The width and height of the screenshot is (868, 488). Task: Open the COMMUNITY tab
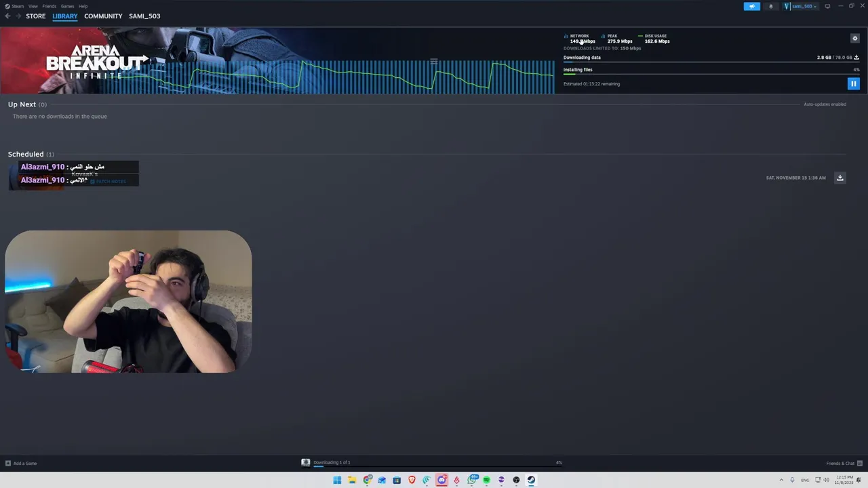pos(103,16)
